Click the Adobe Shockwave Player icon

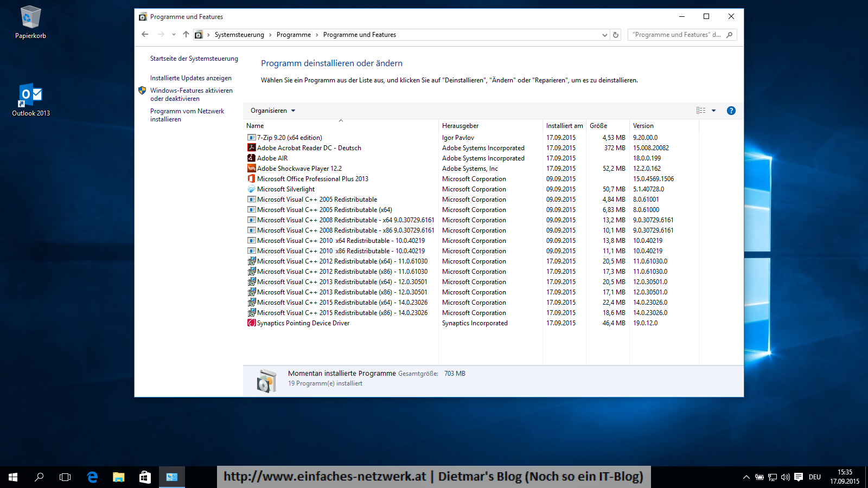click(251, 169)
